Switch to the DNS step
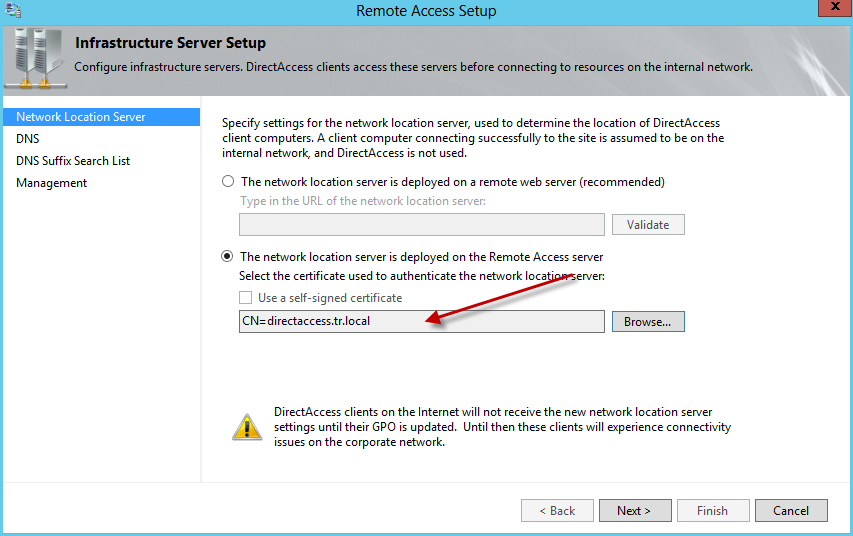The height and width of the screenshot is (536, 853). [x=28, y=139]
